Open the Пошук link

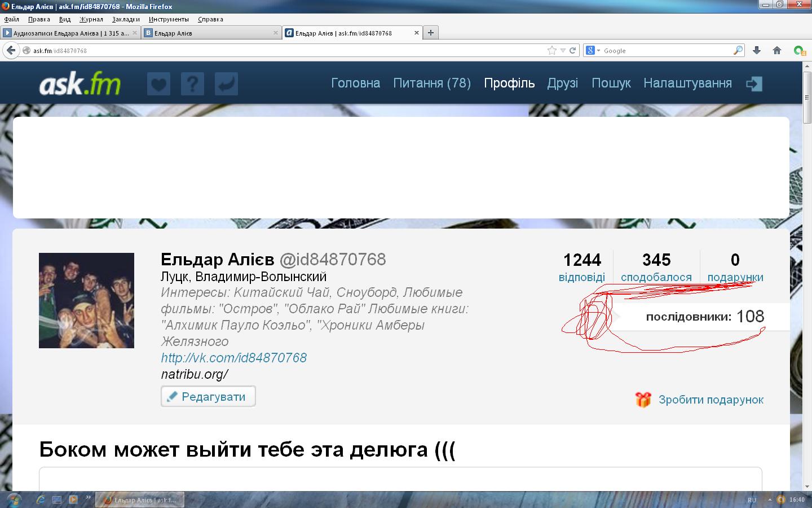611,83
